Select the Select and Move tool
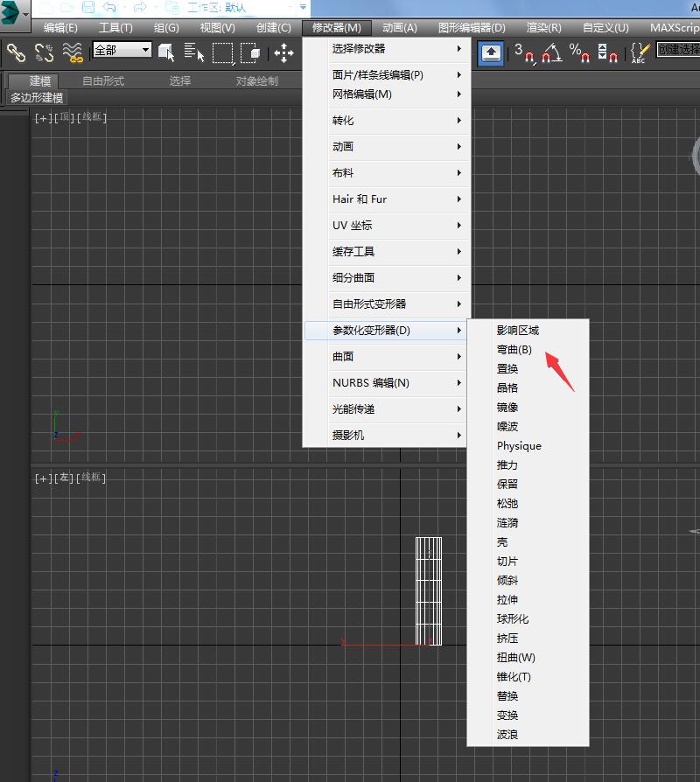 (x=284, y=52)
